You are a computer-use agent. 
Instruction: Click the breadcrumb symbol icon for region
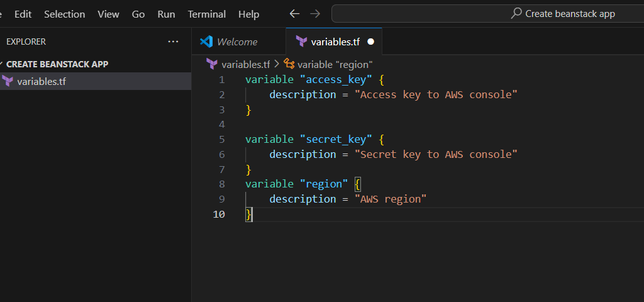pyautogui.click(x=289, y=64)
